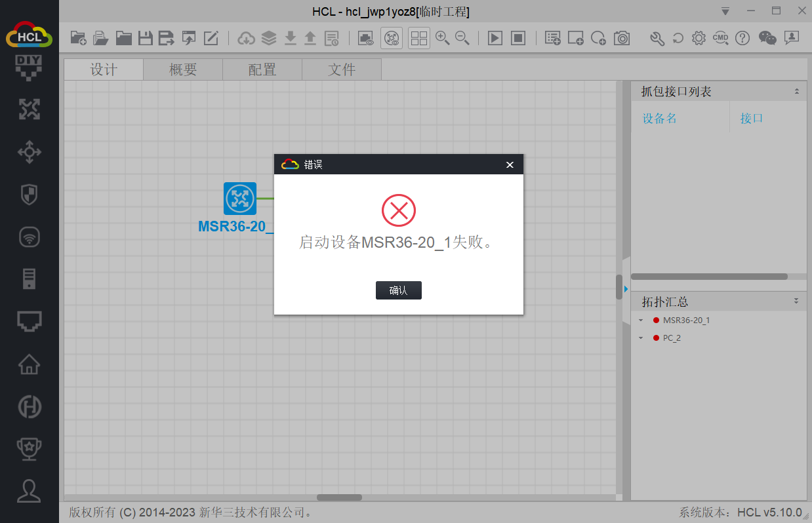Click the HCL cloud logo
The width and height of the screenshot is (812, 523).
click(29, 34)
